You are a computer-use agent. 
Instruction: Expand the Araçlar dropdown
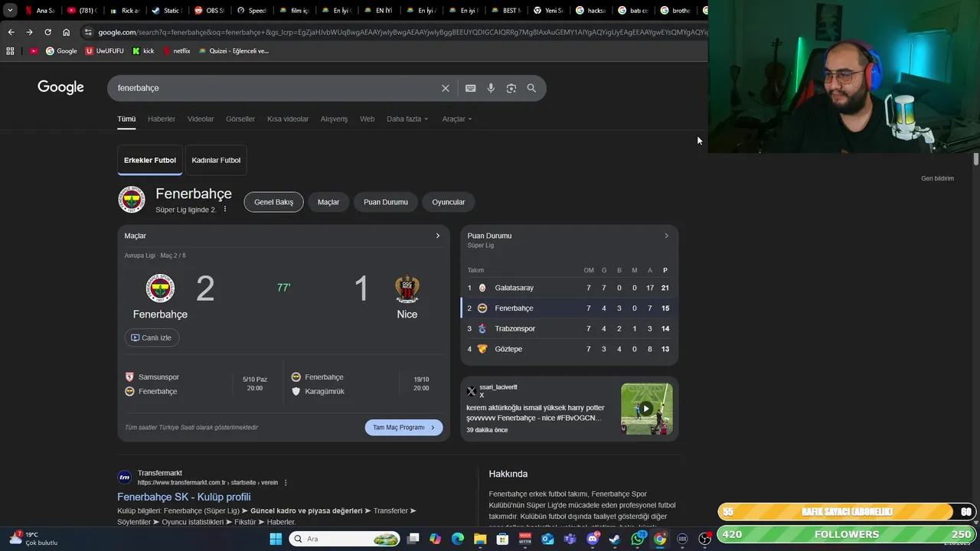457,119
